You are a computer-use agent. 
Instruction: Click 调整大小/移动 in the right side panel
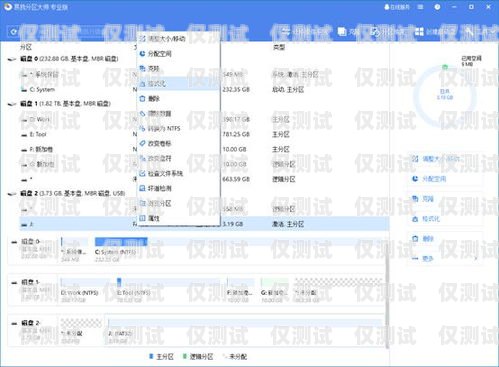coord(445,159)
